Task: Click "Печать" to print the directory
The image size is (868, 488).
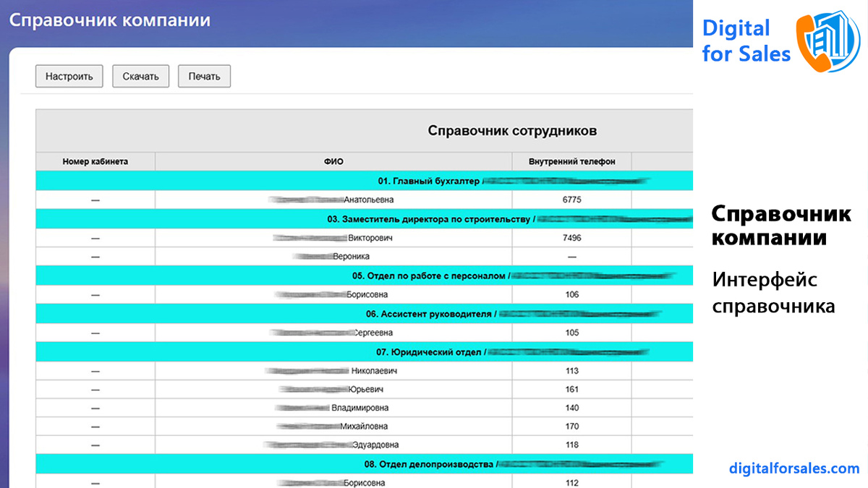Action: 204,76
